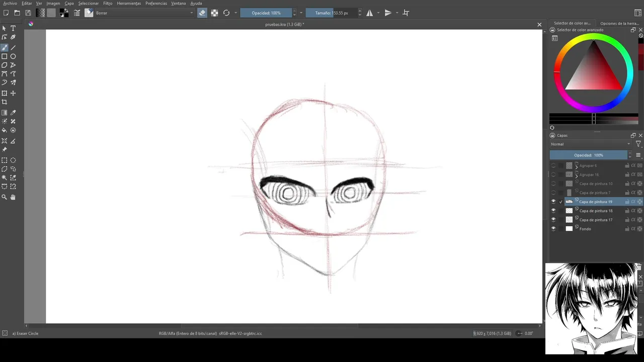Select the Measure angle tool
The image size is (644, 362).
(13, 141)
